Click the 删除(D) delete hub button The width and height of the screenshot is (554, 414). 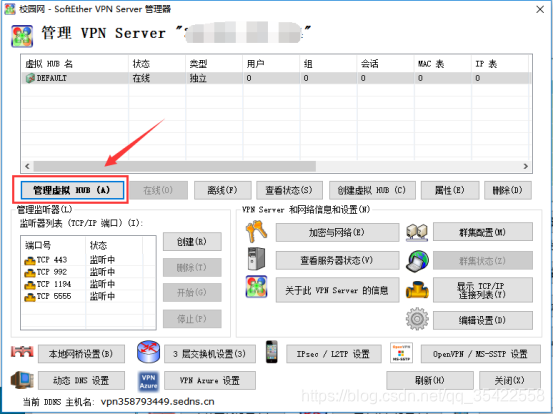tap(508, 190)
